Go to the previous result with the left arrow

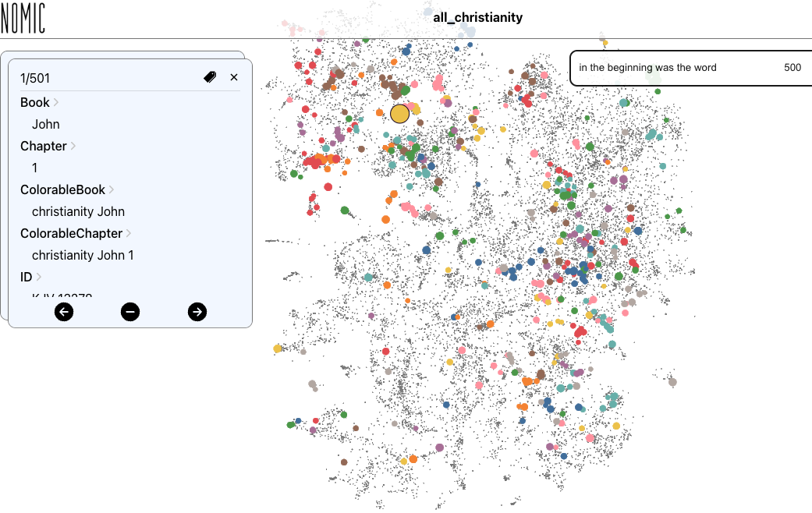[64, 312]
